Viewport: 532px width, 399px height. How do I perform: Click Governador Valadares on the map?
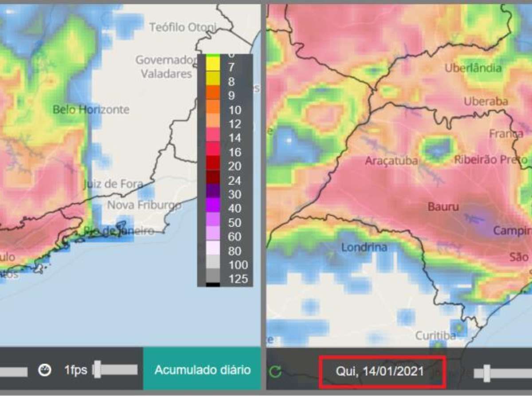click(x=166, y=66)
